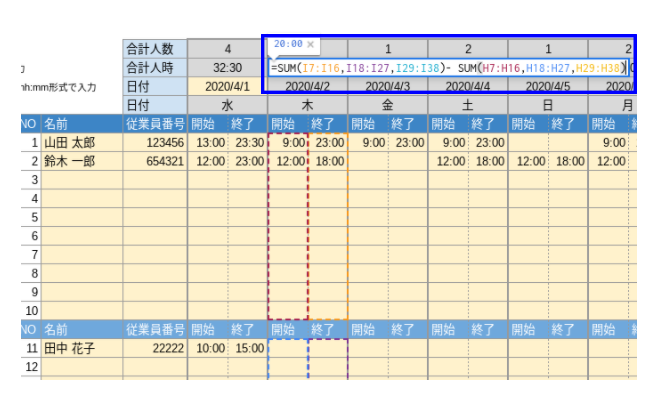Viewport: 665px width, 399px height.
Task: Select the 日 weekday cell
Action: point(548,105)
